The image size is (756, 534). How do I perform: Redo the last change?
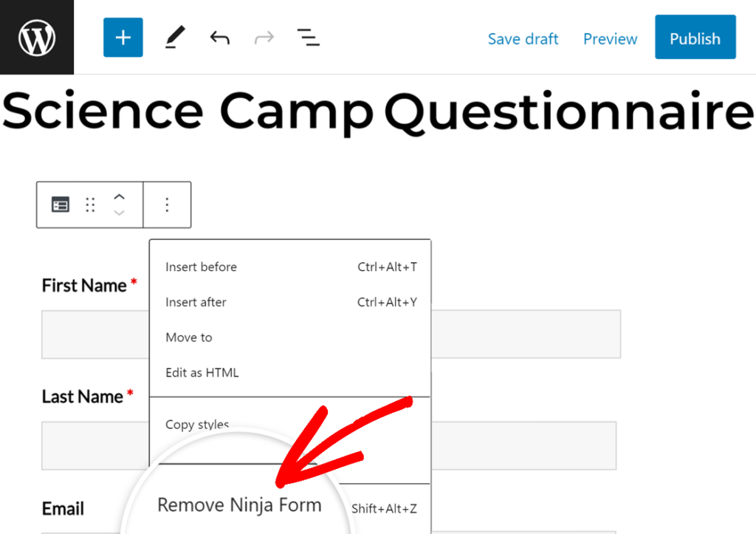click(x=264, y=37)
